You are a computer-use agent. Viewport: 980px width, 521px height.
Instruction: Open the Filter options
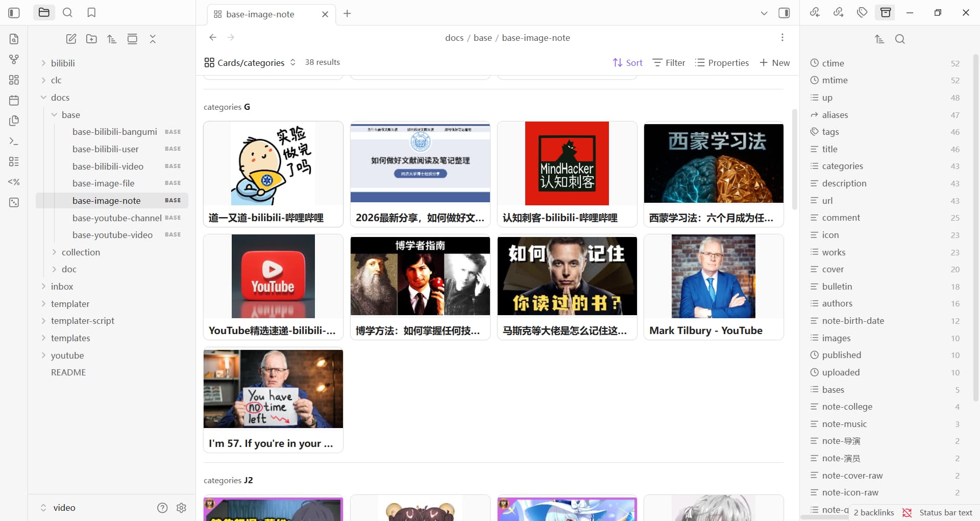click(x=669, y=62)
